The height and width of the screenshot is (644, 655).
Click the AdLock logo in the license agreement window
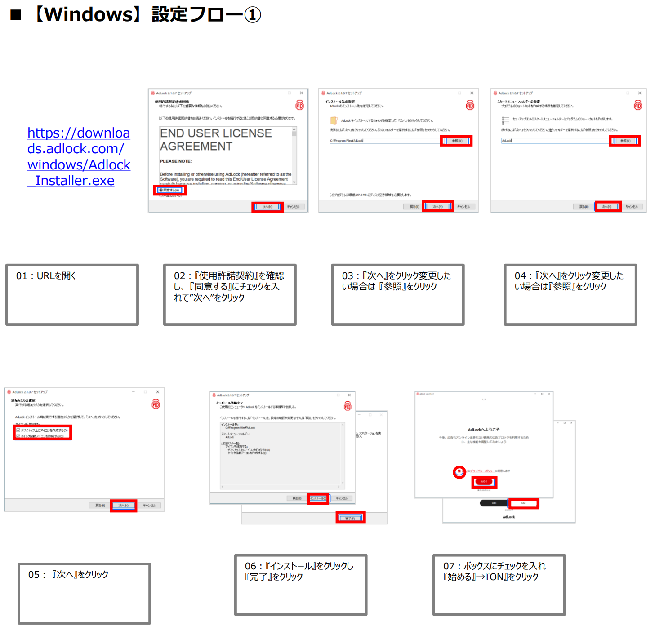coord(299,105)
